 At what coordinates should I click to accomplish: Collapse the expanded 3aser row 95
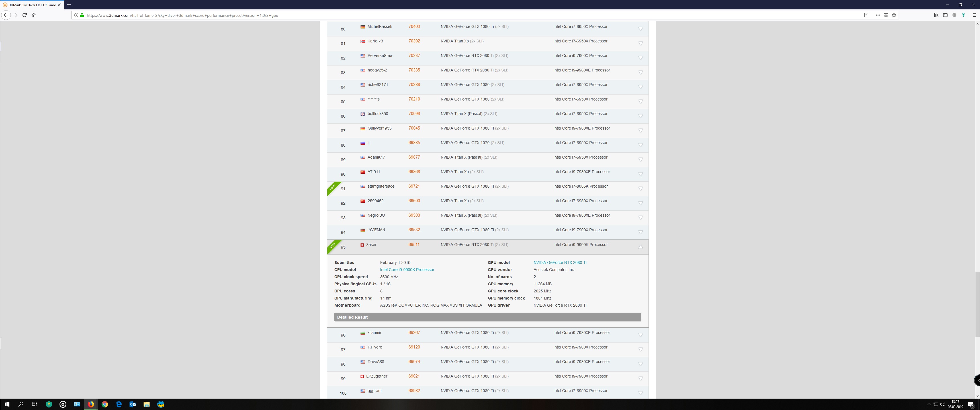pos(640,247)
